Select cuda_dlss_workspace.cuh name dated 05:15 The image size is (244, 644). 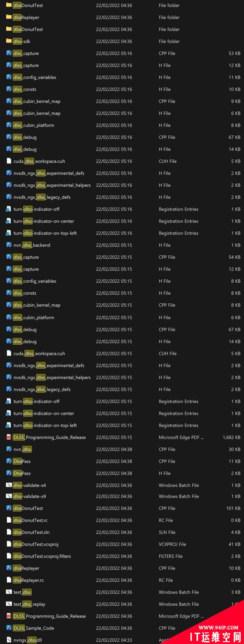(x=39, y=354)
